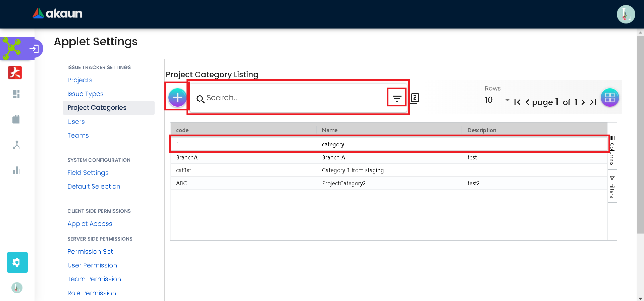Click the search magnifier icon
Image resolution: width=644 pixels, height=301 pixels.
pyautogui.click(x=200, y=99)
